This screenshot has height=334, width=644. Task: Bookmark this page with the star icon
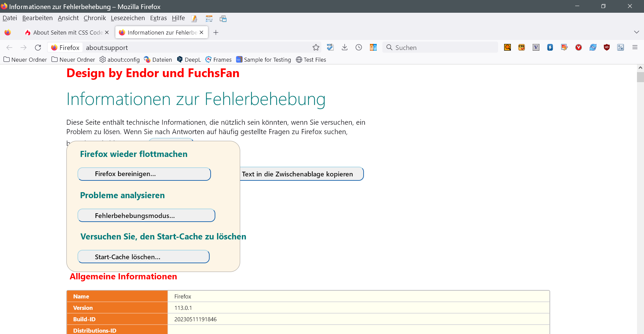316,48
